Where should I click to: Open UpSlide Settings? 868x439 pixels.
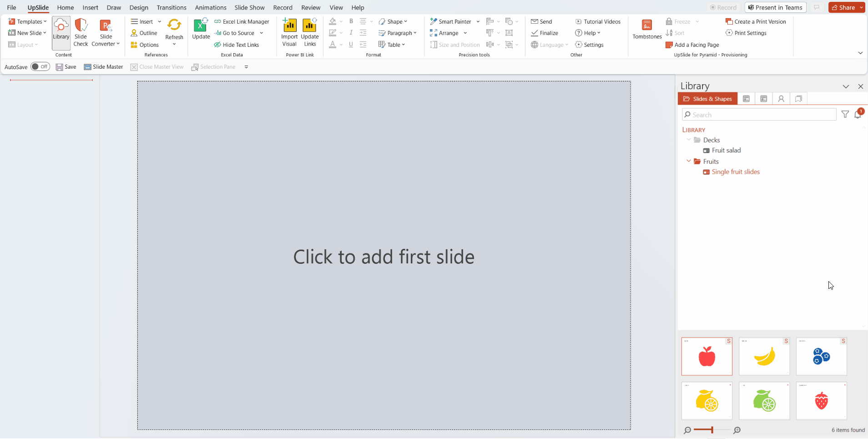point(589,45)
